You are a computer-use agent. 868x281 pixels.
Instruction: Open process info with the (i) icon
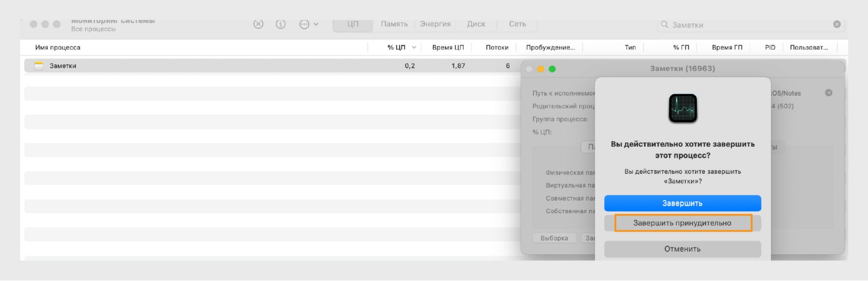281,24
